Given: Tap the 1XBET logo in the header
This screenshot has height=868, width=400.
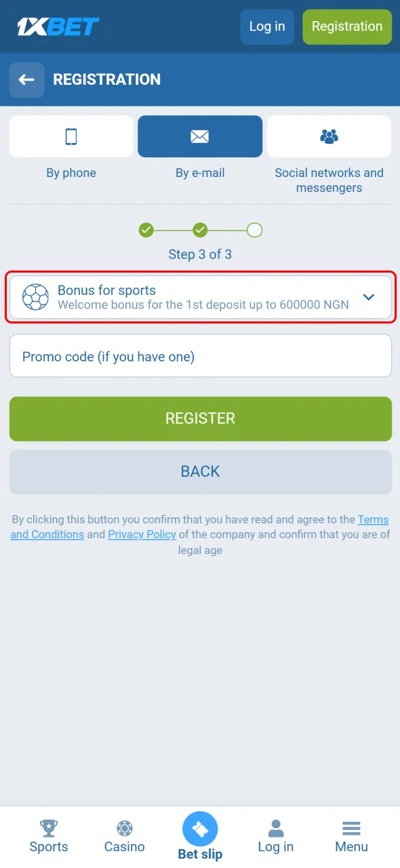Looking at the screenshot, I should click(x=58, y=26).
